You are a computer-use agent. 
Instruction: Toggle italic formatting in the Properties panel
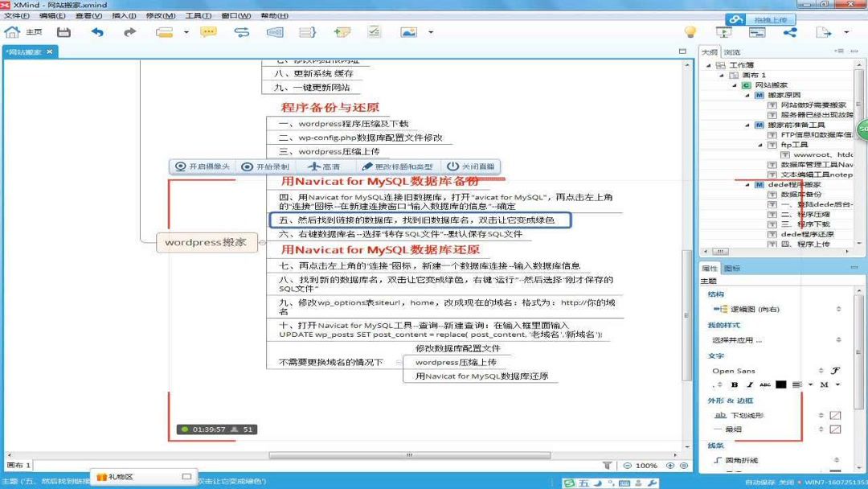(x=750, y=384)
